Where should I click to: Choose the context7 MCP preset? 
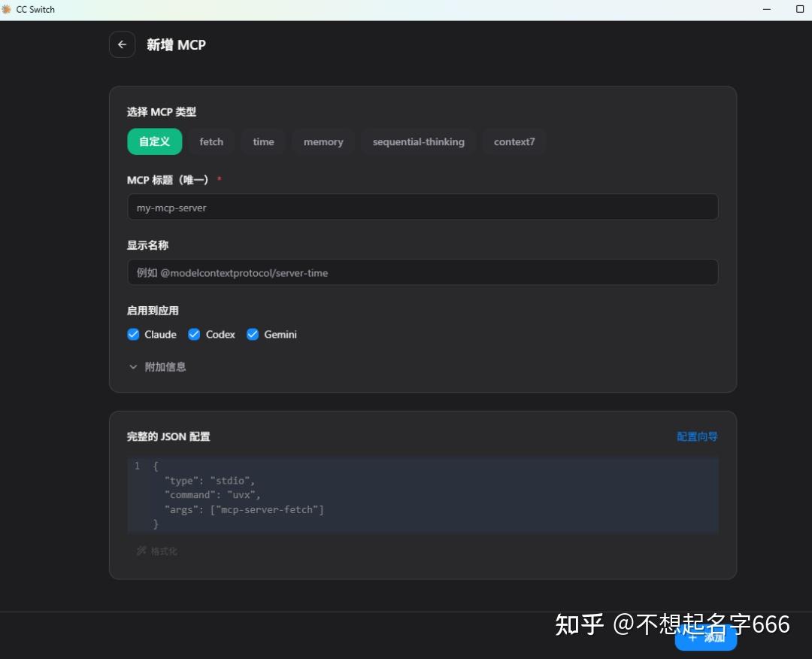click(x=514, y=141)
